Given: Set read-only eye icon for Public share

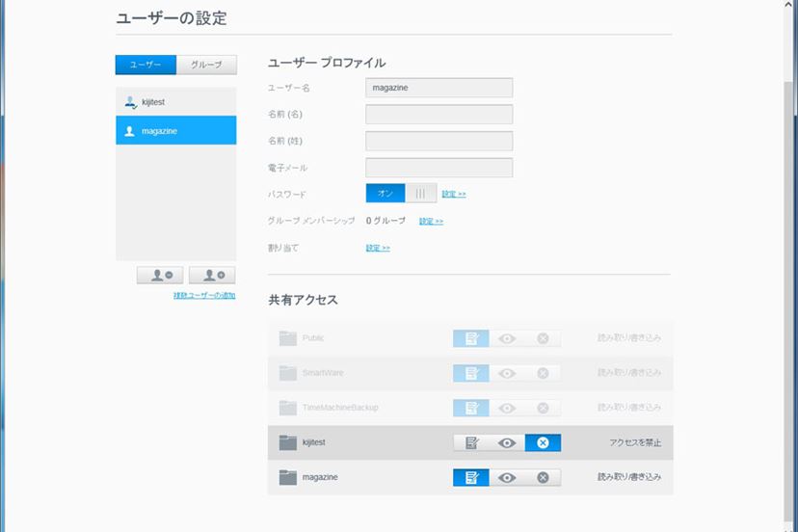Looking at the screenshot, I should click(507, 338).
